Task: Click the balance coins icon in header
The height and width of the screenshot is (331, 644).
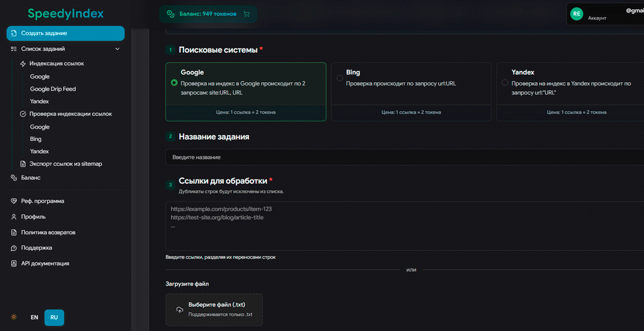Action: 170,14
